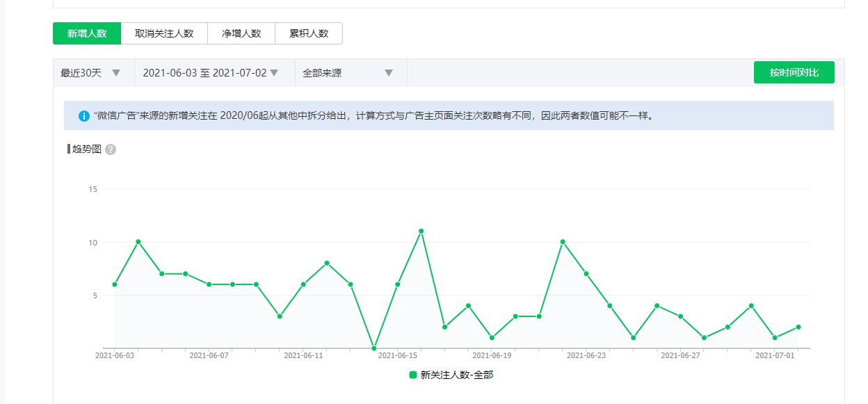
Task: Click the peak data point valued 11
Action: coord(421,231)
